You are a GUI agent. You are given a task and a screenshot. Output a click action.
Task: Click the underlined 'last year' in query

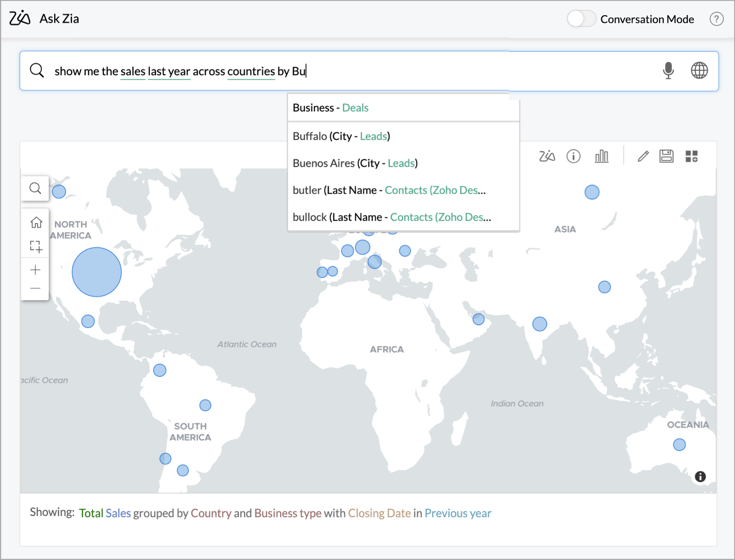(169, 72)
